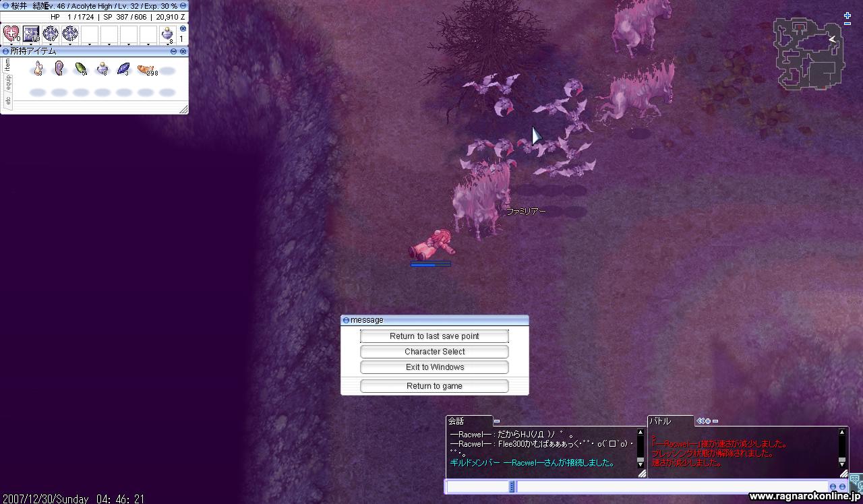Click the first round button in chat bar
Image resolution: width=863 pixels, height=504 pixels.
coord(833,486)
